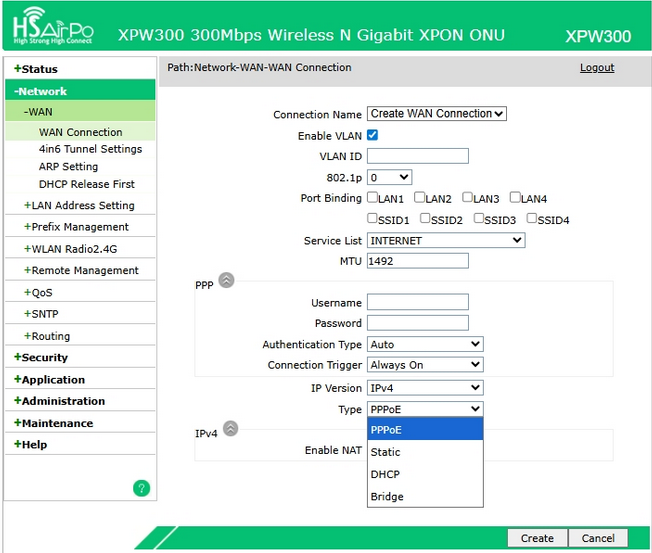The image size is (652, 553).
Task: Check the SSID1 port binding box
Action: tap(373, 218)
